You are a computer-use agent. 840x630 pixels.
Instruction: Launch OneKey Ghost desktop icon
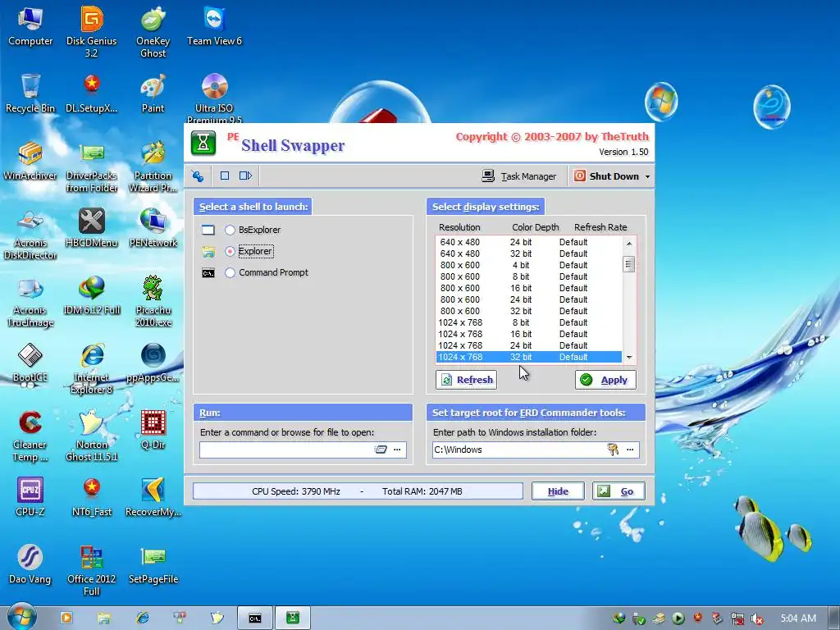[x=153, y=31]
